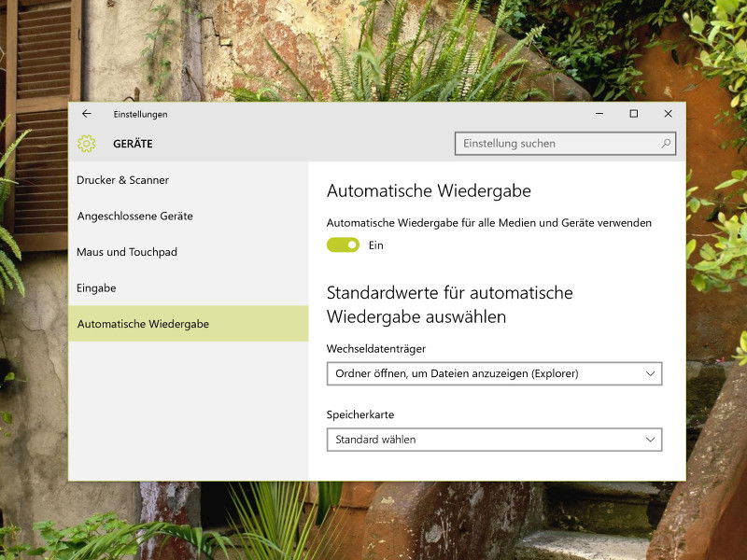Click the Speicherkarte label

(360, 414)
